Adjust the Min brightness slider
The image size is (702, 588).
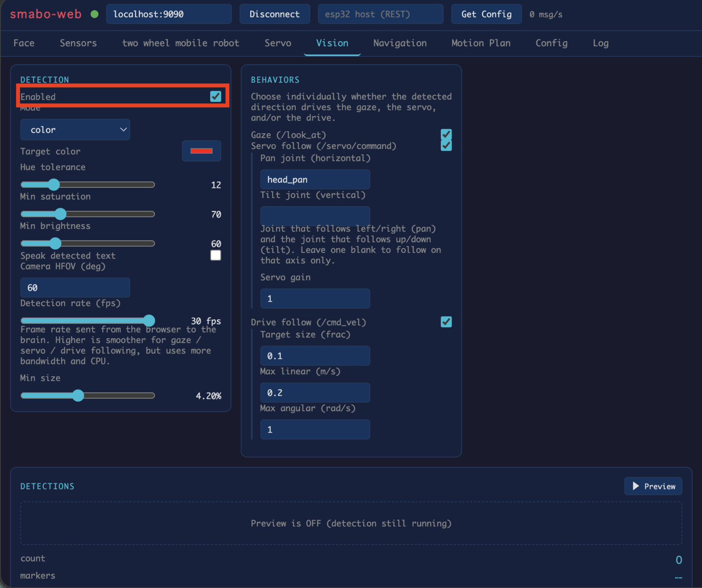point(88,244)
